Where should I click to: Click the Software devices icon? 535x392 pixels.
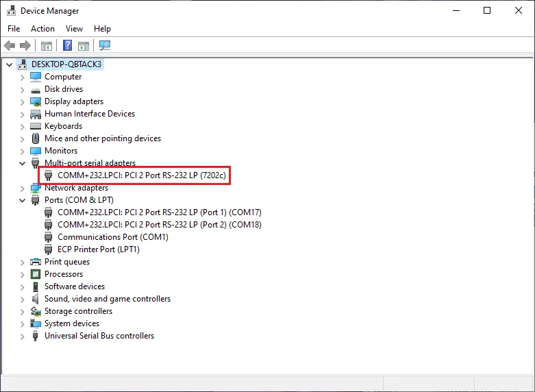click(36, 286)
